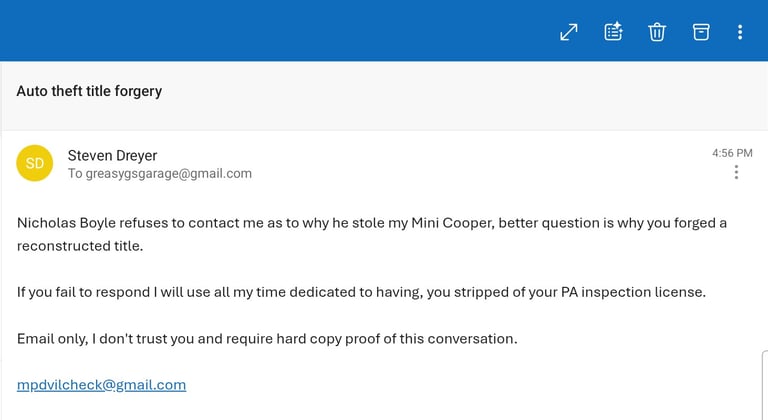This screenshot has width=768, height=420.
Task: Click the reconstructed title text line
Action: click(x=80, y=246)
